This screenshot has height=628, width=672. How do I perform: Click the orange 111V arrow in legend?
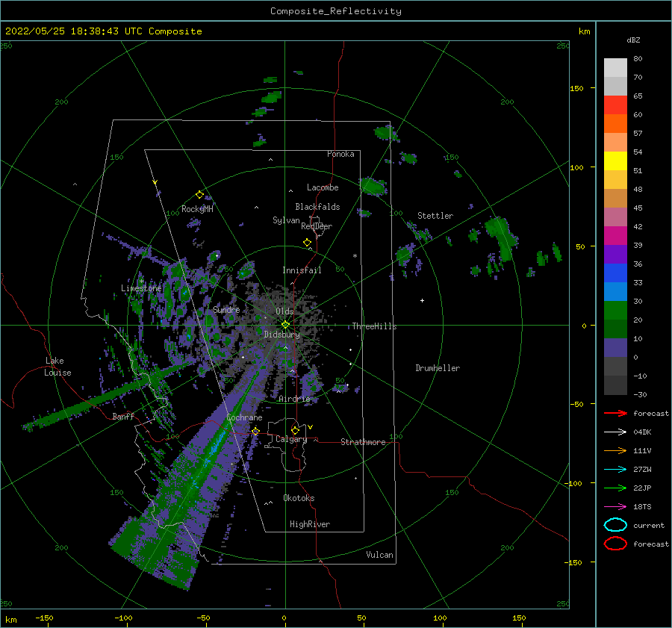615,450
